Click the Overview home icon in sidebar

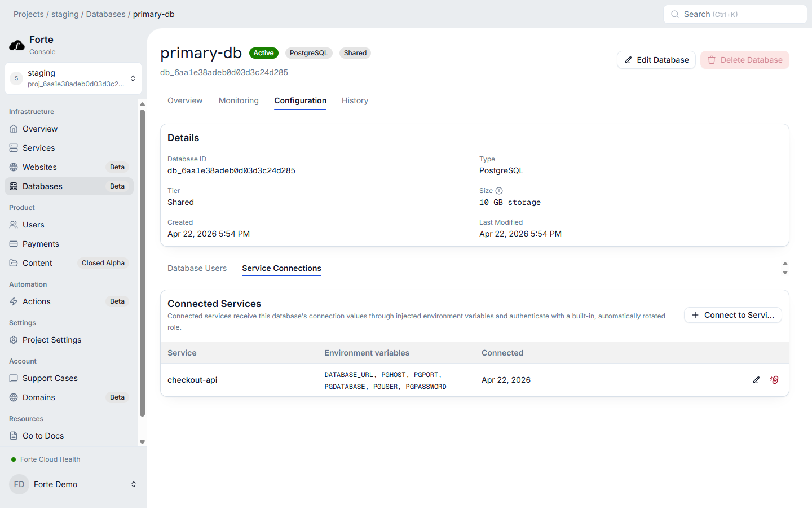coord(14,129)
